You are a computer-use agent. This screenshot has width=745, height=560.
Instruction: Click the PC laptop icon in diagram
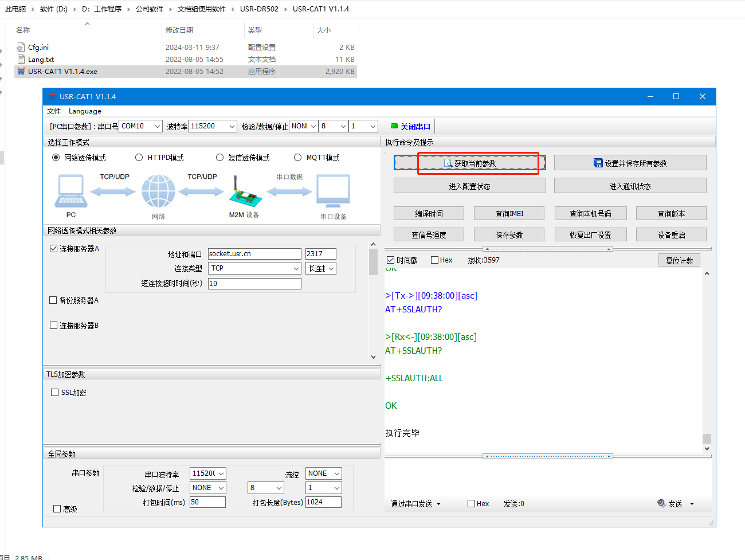(x=71, y=191)
